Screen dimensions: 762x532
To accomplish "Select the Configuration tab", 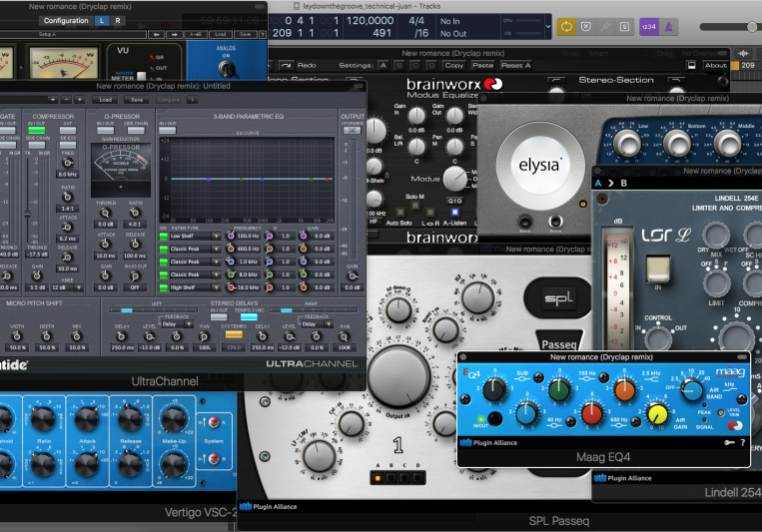I will coord(66,20).
